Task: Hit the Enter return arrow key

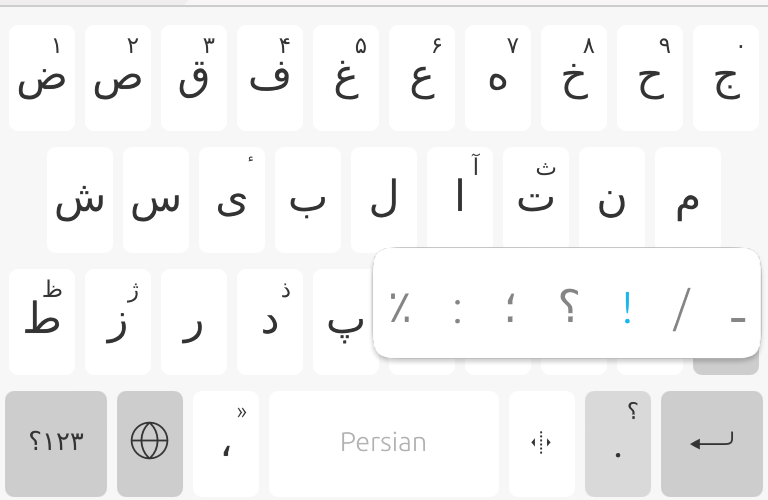Action: coord(712,443)
